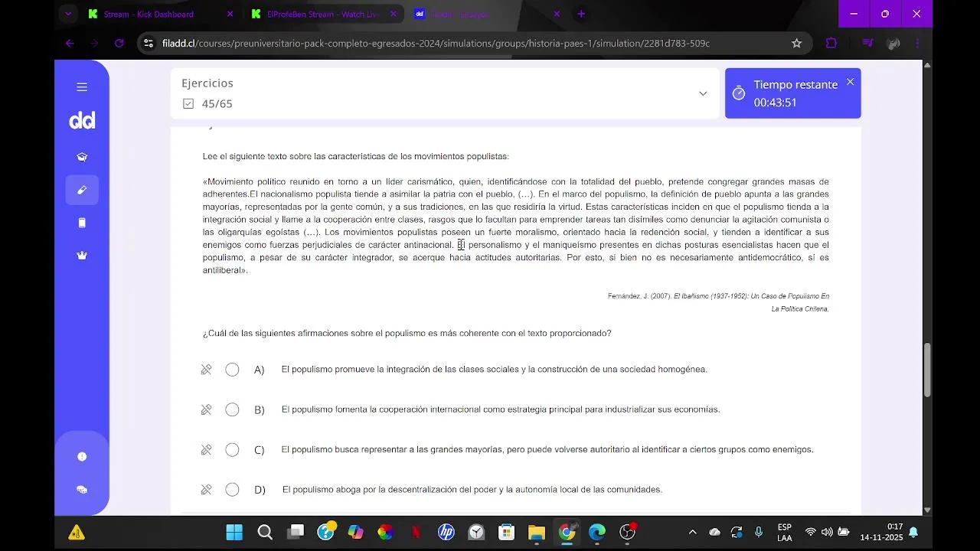Open the browser three-dot menu

tap(917, 44)
